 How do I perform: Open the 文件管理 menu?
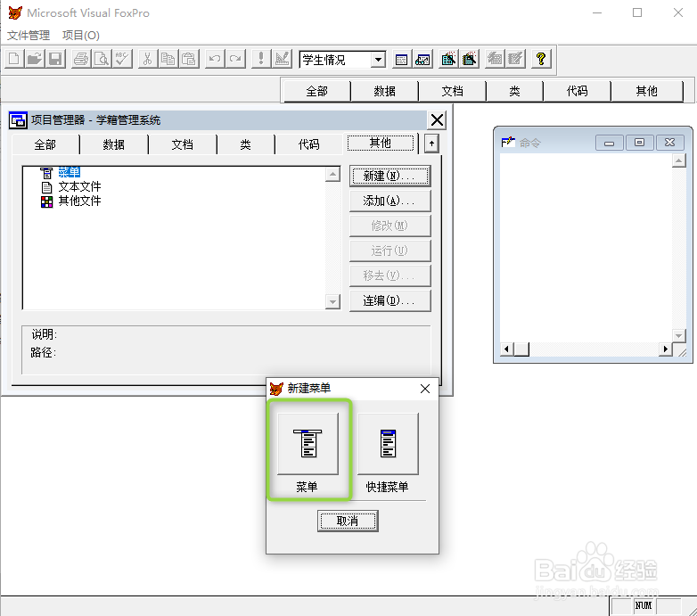click(x=29, y=35)
